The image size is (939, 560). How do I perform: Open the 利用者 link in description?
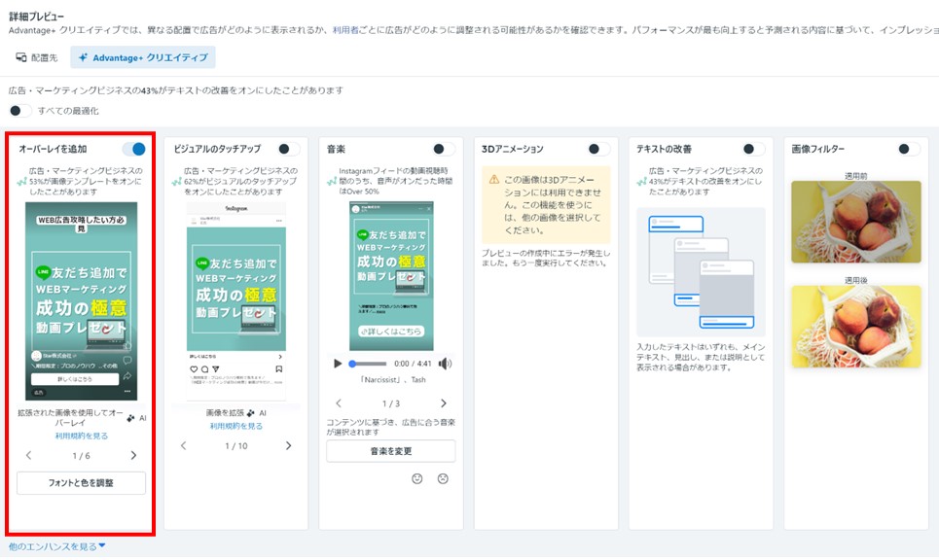point(345,30)
